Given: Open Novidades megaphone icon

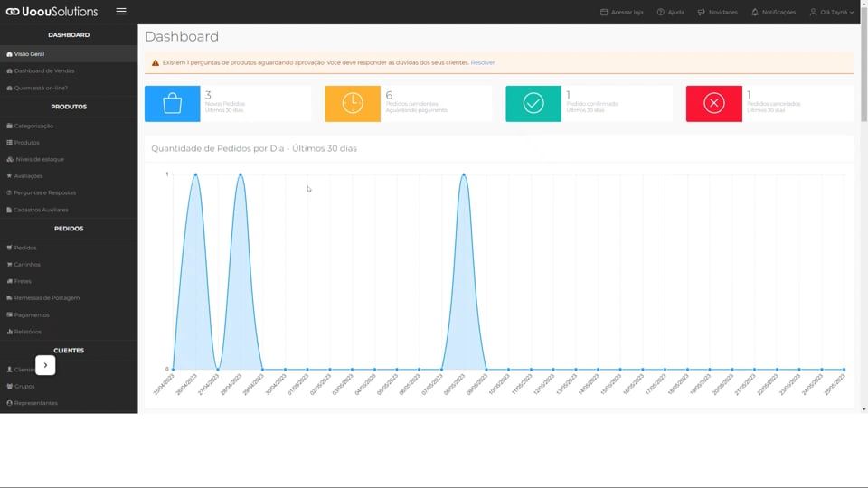Looking at the screenshot, I should (x=702, y=12).
